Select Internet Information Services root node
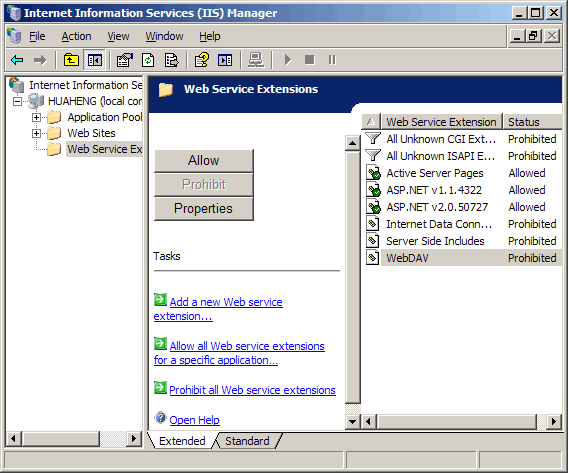Image resolution: width=568 pixels, height=473 pixels. pos(85,85)
